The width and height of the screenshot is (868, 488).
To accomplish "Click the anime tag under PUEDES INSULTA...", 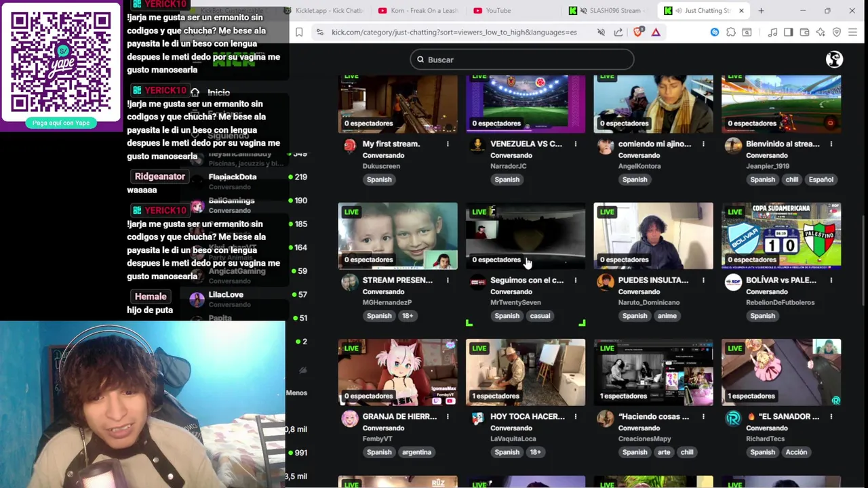I will click(x=667, y=316).
